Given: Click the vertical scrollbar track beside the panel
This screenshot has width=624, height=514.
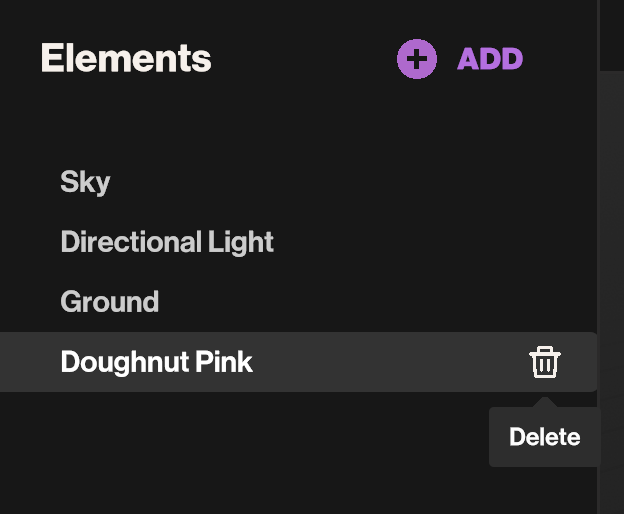Looking at the screenshot, I should [610, 250].
